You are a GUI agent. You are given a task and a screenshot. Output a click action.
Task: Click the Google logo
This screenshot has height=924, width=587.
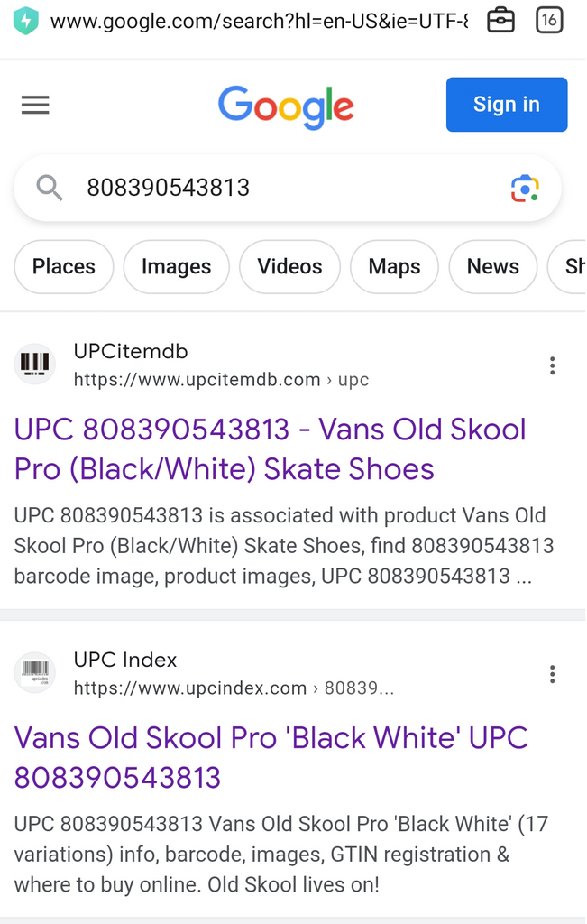286,107
